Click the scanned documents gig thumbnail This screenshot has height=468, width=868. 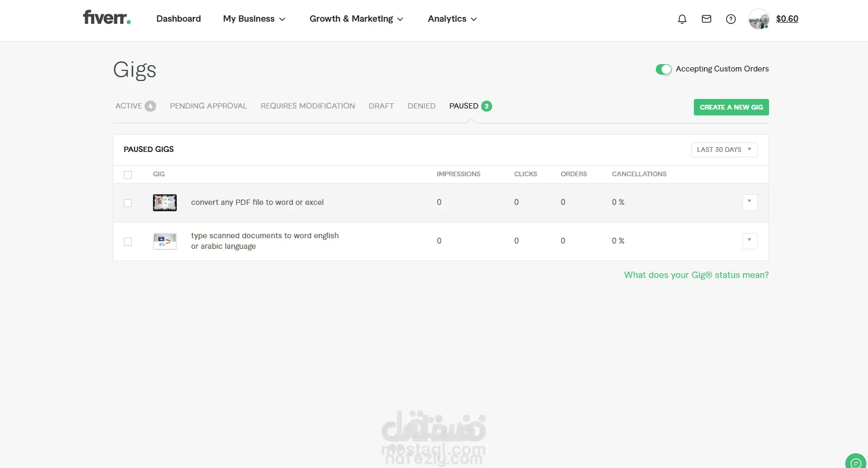click(165, 241)
